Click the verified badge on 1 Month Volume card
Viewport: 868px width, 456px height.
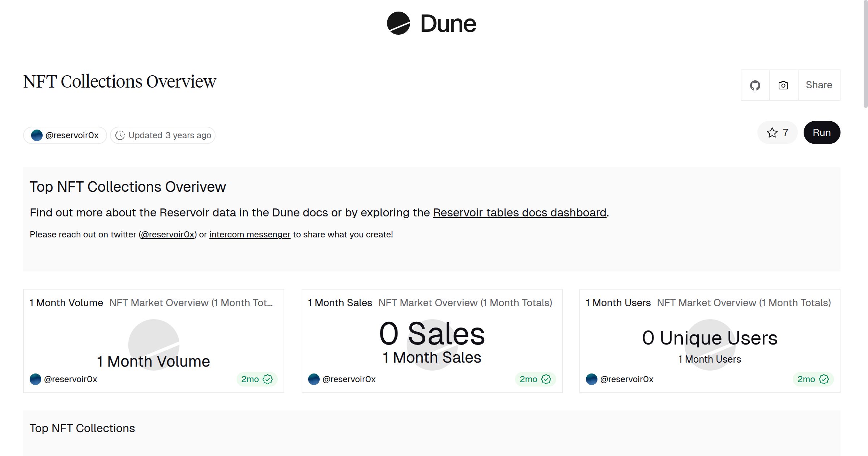click(268, 379)
